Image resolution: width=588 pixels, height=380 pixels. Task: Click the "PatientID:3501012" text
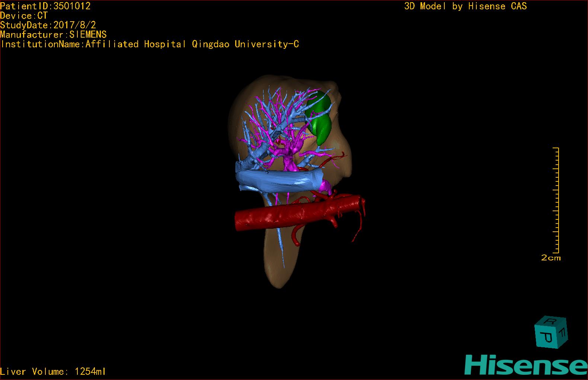tap(45, 6)
